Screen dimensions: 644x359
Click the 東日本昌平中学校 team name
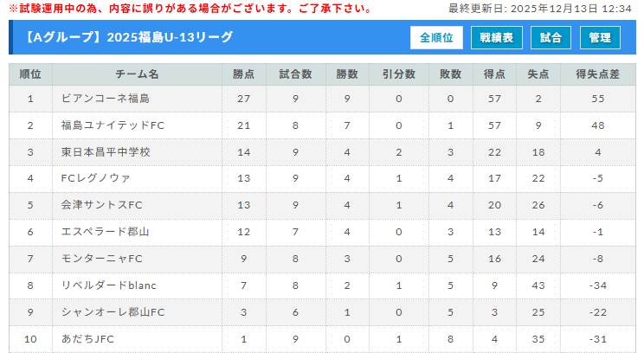tap(106, 152)
